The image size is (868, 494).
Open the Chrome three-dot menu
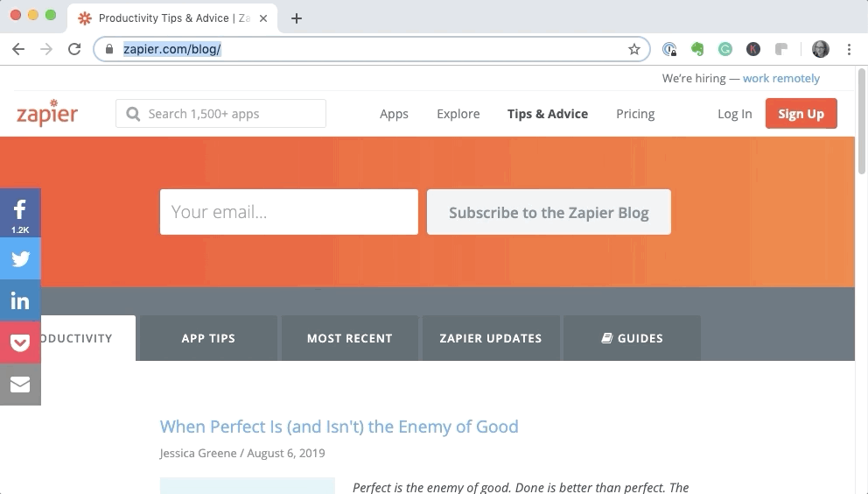849,49
